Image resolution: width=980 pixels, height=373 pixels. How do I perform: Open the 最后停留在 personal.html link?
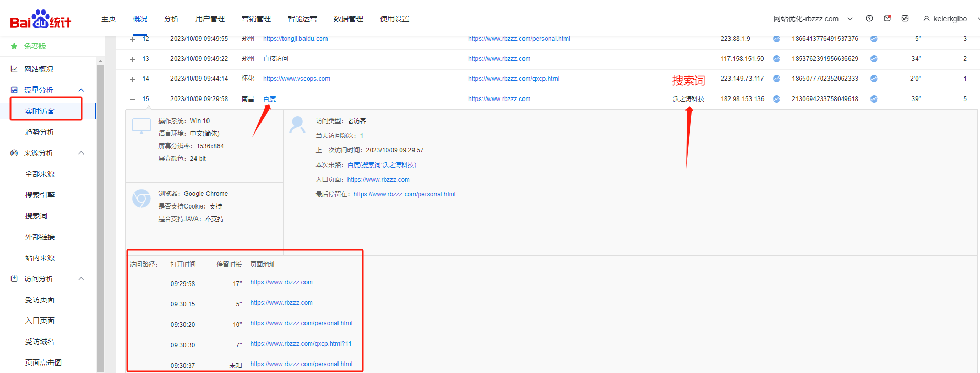pyautogui.click(x=405, y=194)
